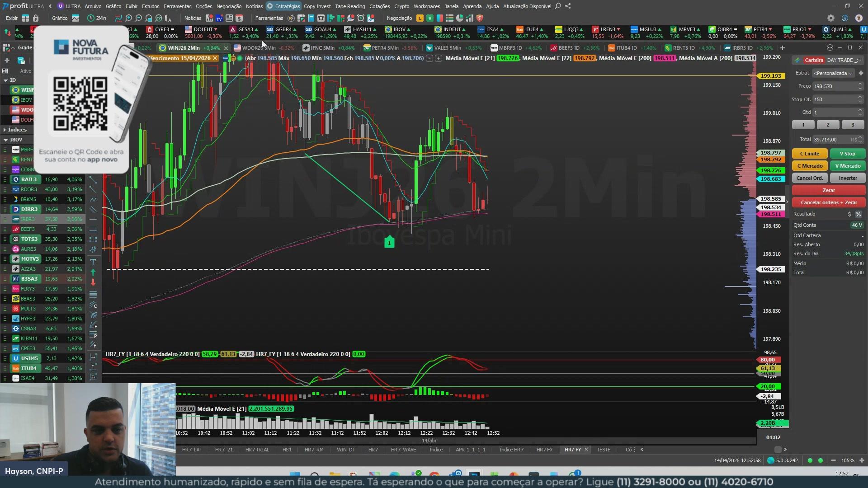Click the lock layout icon
868x488 pixels.
36,18
